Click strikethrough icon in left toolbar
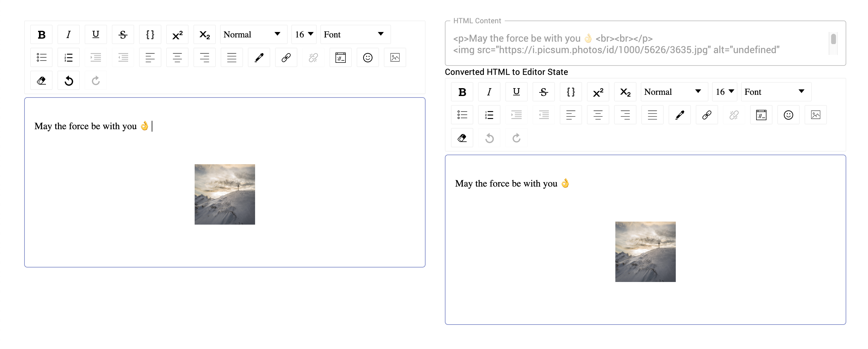868x349 pixels. pyautogui.click(x=123, y=34)
